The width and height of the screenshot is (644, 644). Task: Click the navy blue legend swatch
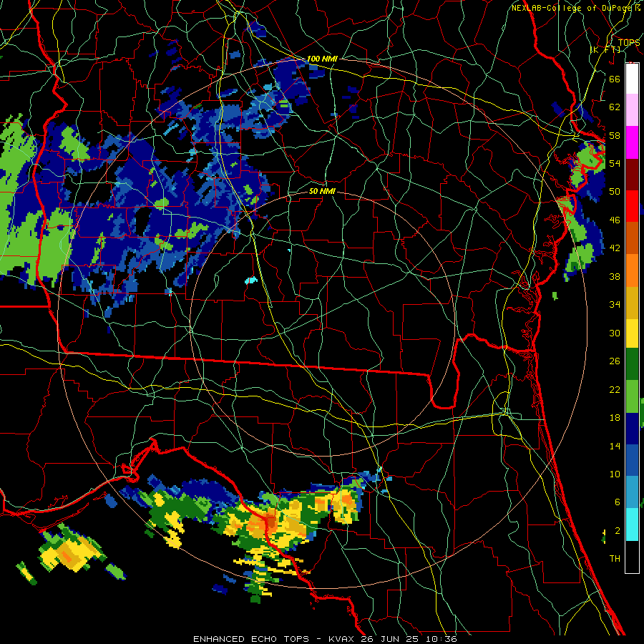[x=632, y=429]
